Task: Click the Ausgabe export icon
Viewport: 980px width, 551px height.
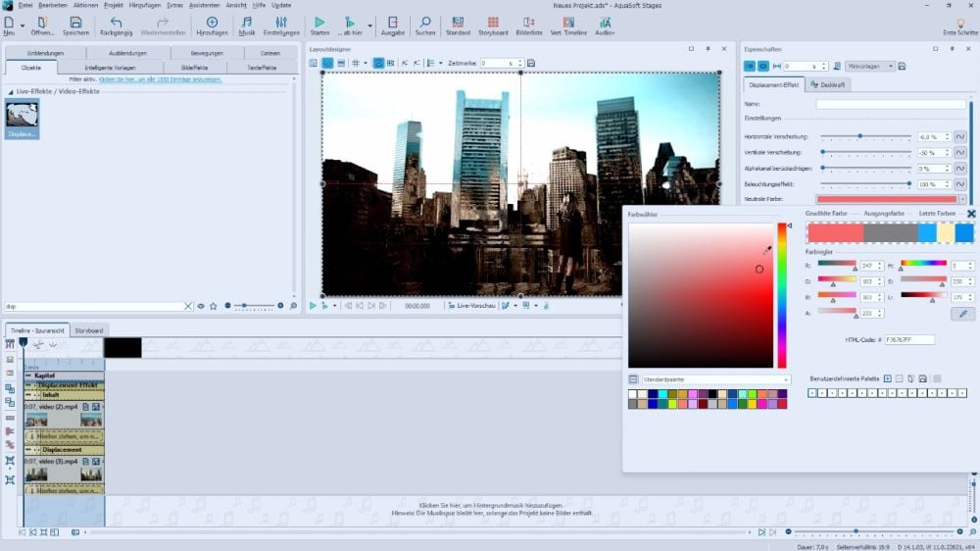Action: coord(392,23)
